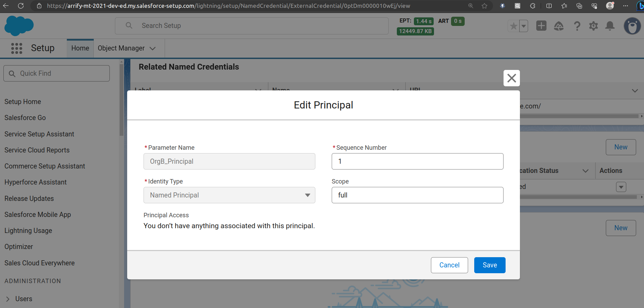Open Release Updates in the sidebar
Image resolution: width=644 pixels, height=308 pixels.
(29, 198)
